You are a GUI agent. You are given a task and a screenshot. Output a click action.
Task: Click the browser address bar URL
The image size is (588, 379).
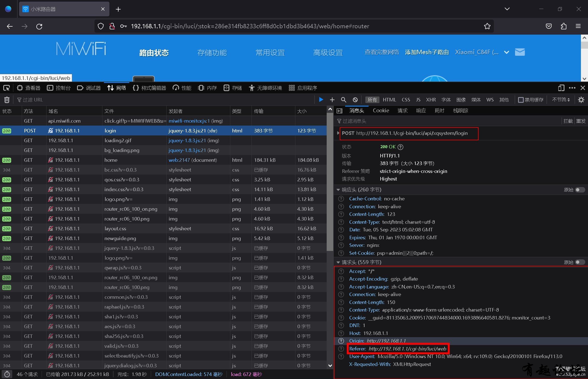[x=250, y=26]
